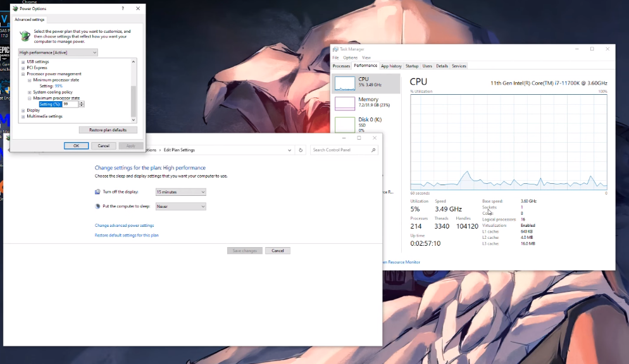
Task: Click Restore default settings for this plan
Action: coord(127,236)
